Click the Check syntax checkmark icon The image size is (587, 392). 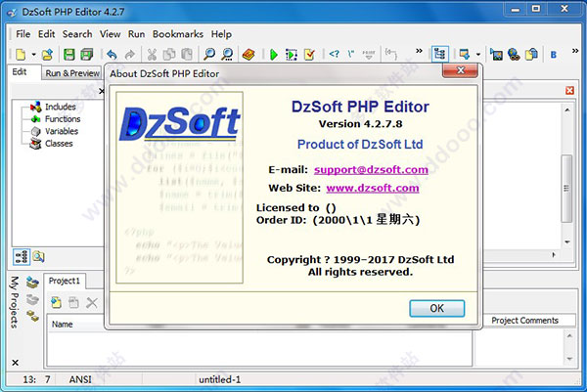point(309,55)
